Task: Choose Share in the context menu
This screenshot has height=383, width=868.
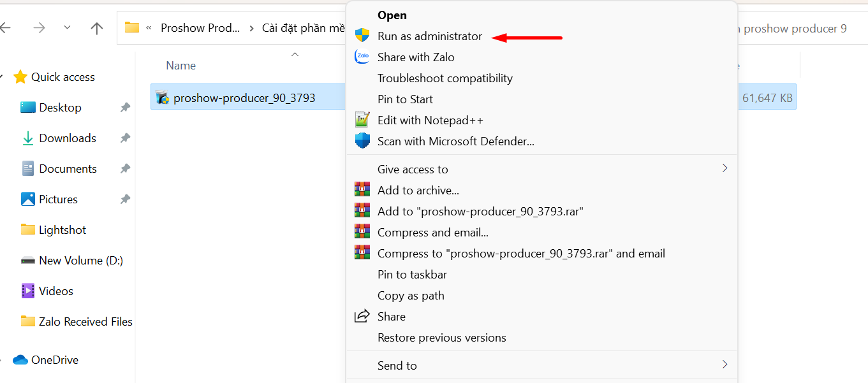Action: pos(391,317)
